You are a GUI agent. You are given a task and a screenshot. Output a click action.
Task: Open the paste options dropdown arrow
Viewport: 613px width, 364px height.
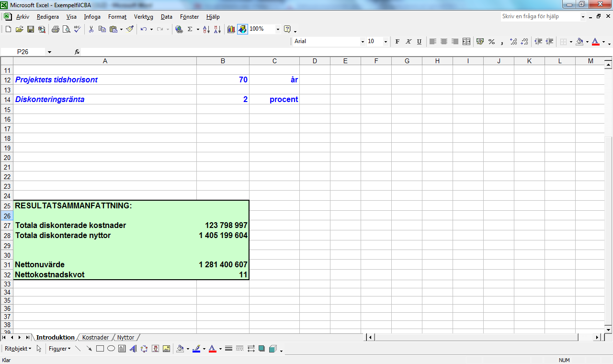(x=121, y=29)
